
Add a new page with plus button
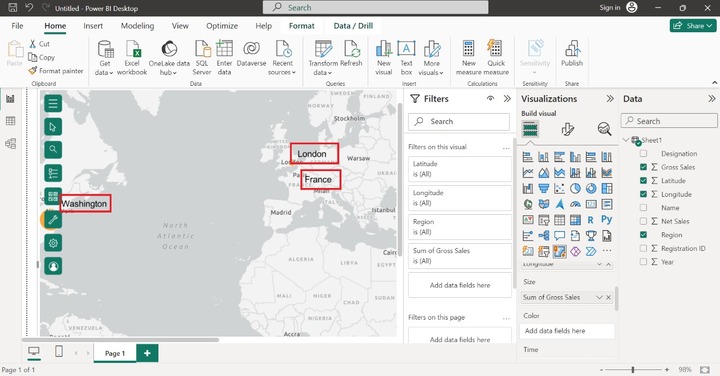(147, 353)
